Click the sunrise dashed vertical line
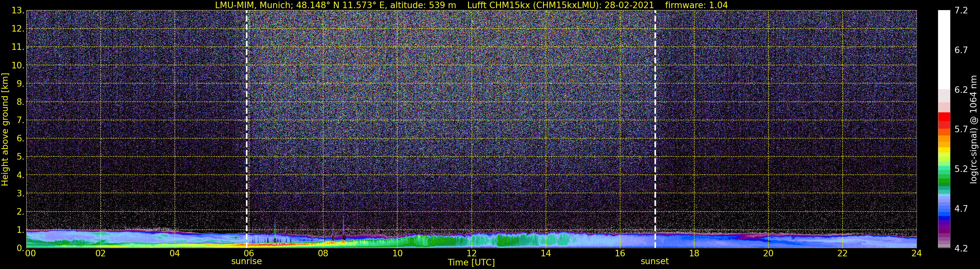 pyautogui.click(x=247, y=129)
